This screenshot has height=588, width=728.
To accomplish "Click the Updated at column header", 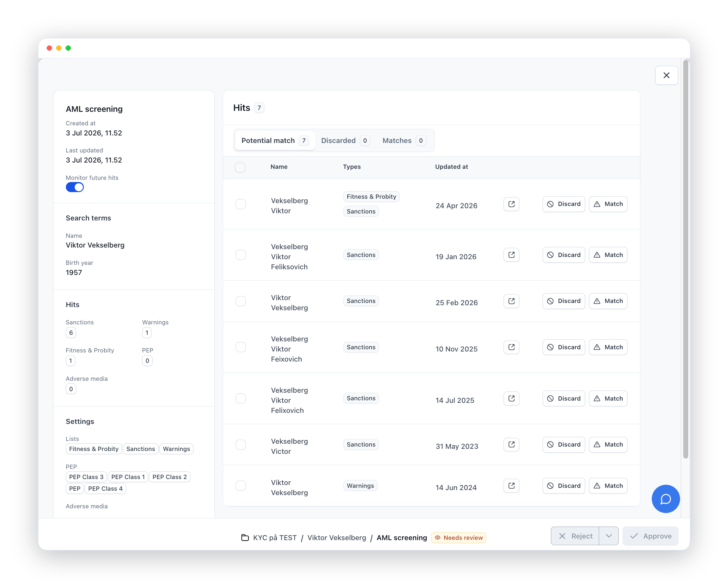I will [x=451, y=167].
